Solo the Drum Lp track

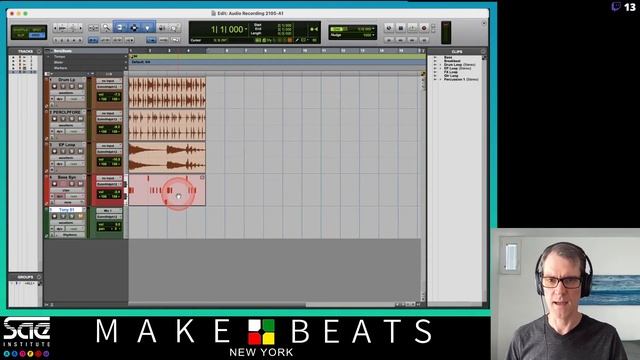(72, 86)
